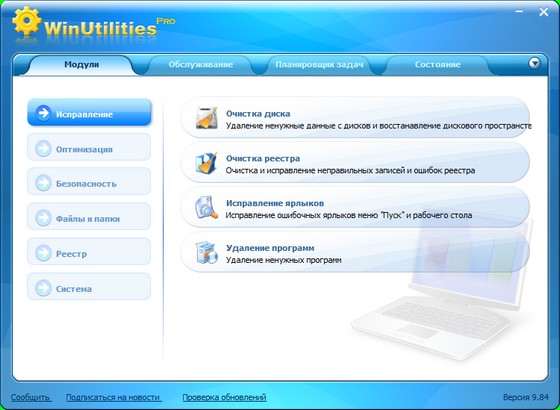Open the round dropdown arrow in tab bar

534,63
